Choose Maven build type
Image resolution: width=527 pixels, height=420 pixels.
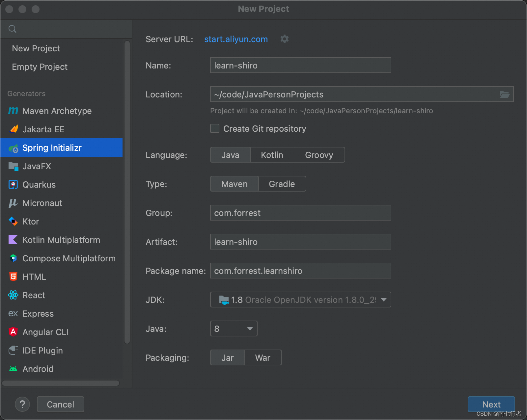[x=235, y=184]
